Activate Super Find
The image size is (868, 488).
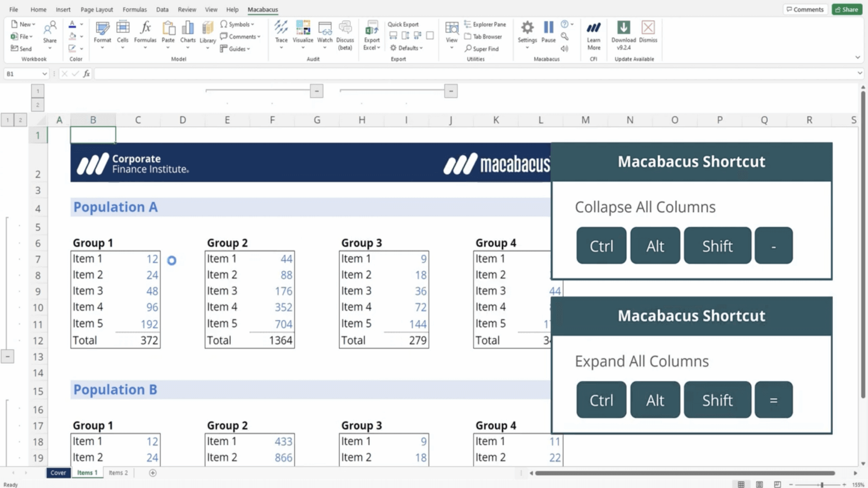click(483, 48)
